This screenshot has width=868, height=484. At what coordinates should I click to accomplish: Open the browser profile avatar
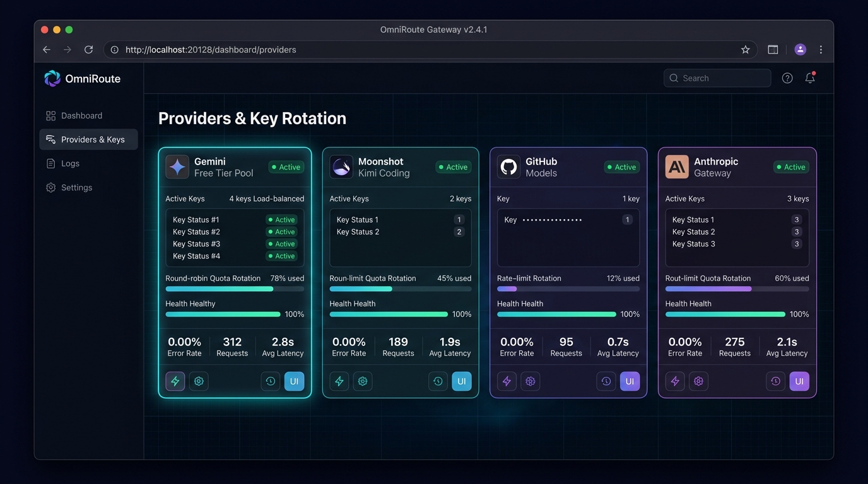point(801,50)
